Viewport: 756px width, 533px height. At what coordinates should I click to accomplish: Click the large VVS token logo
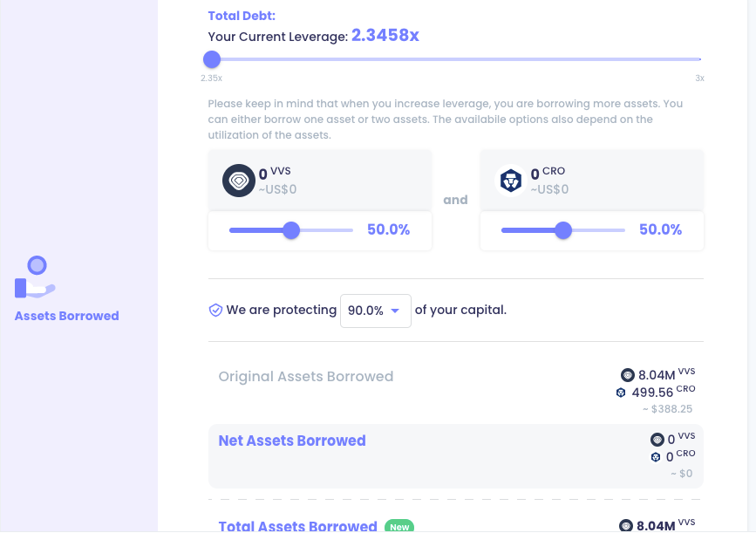238,181
